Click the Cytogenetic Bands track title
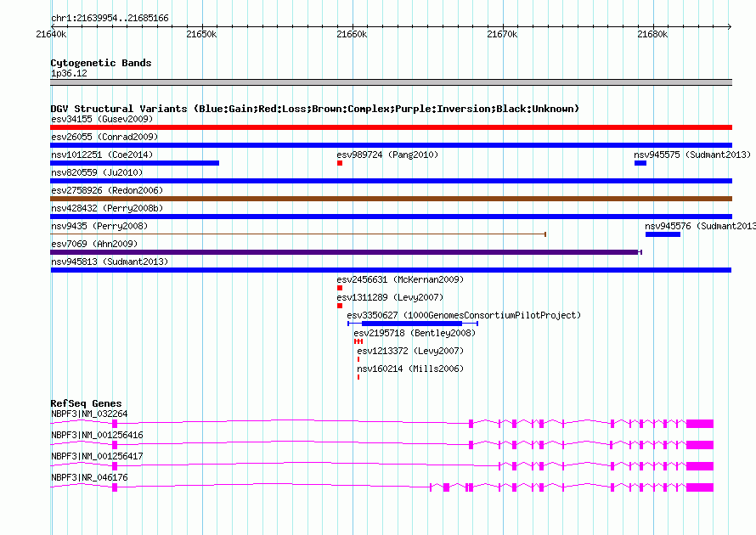Image resolution: width=756 pixels, height=535 pixels. 101,63
